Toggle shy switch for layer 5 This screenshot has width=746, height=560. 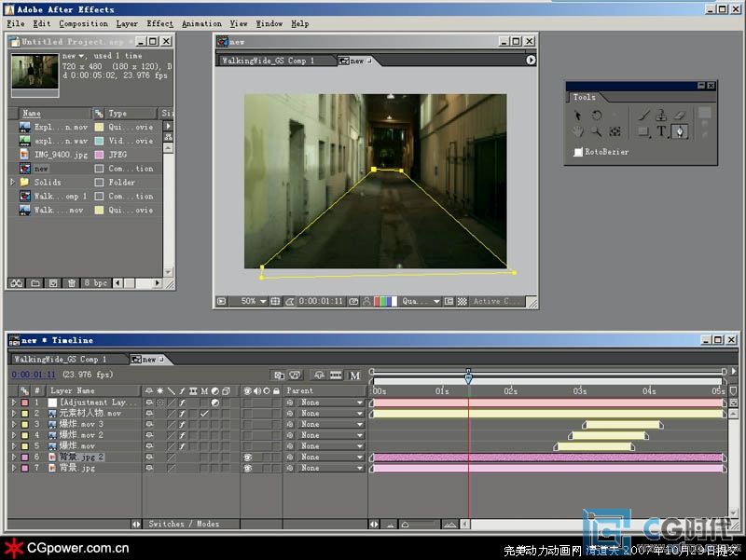click(149, 446)
